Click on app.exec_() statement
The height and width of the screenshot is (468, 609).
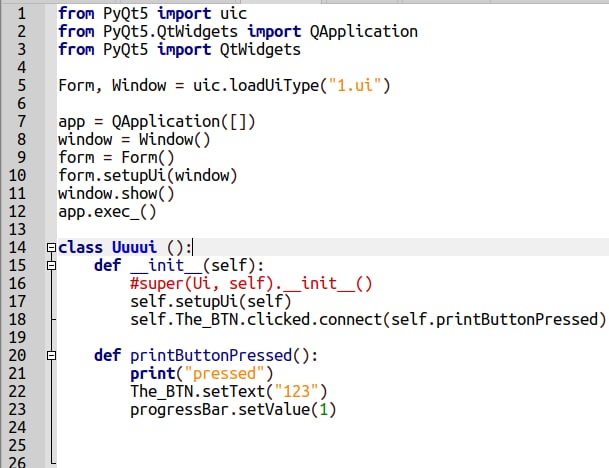pyautogui.click(x=107, y=212)
